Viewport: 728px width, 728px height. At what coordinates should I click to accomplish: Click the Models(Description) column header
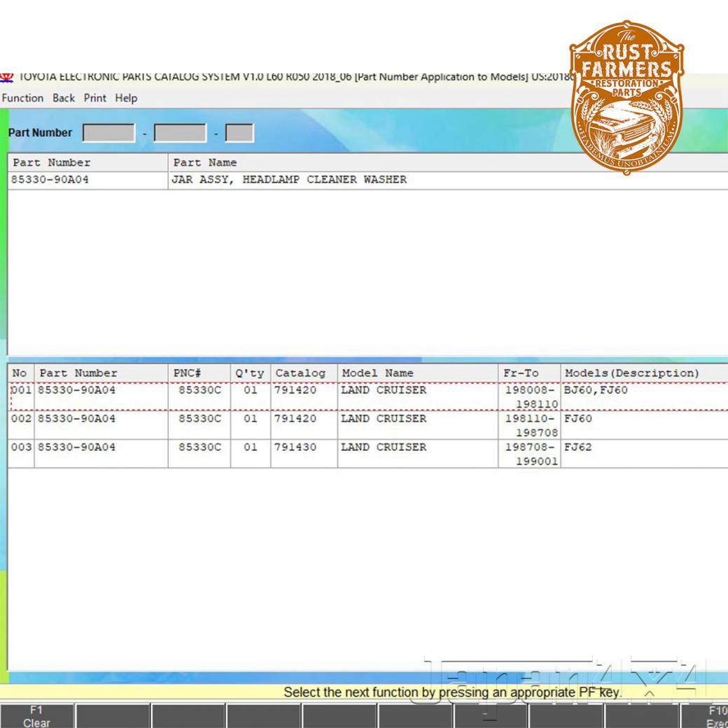(x=645, y=373)
